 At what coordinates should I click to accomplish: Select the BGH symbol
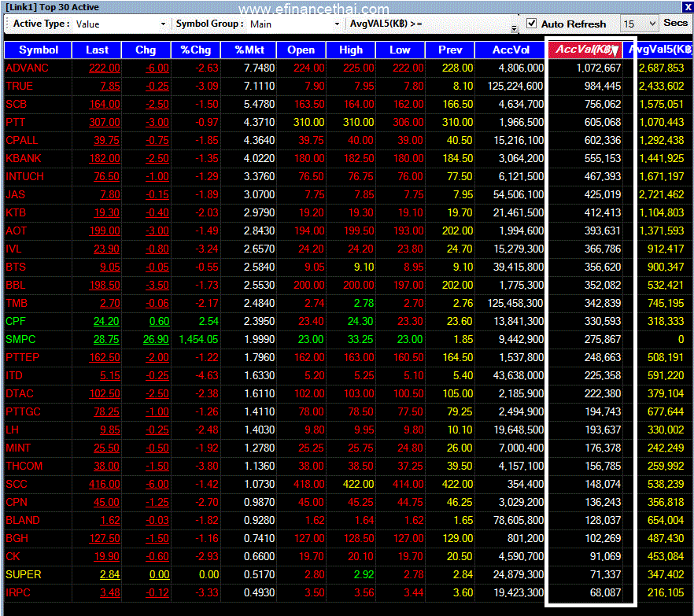(17, 539)
